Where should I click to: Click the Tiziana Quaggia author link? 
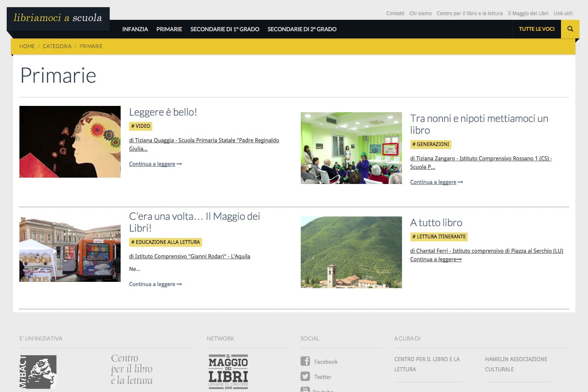tap(204, 144)
